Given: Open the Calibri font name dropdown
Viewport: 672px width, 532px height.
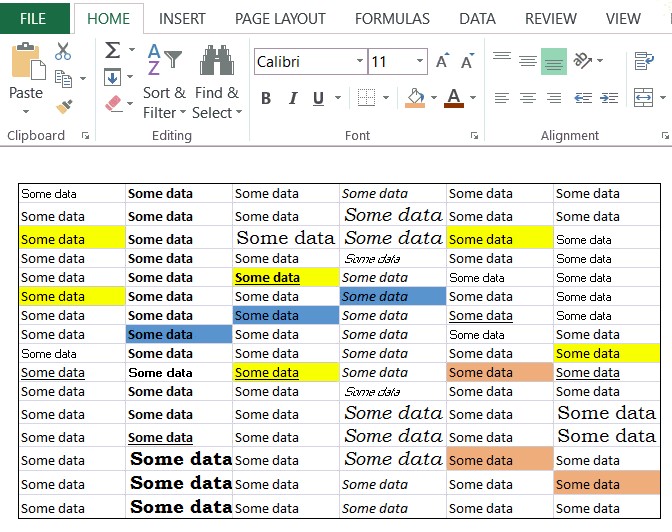Looking at the screenshot, I should [x=360, y=62].
